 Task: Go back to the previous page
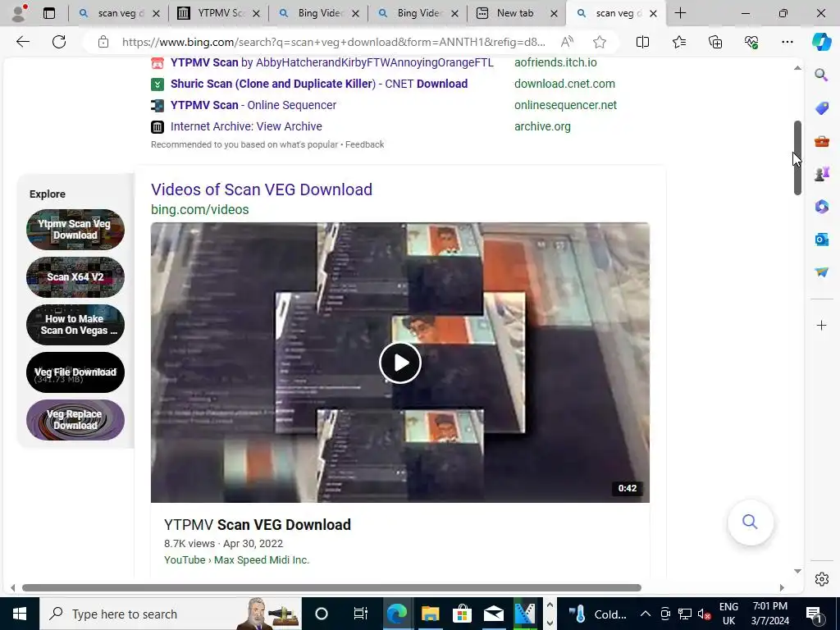(x=22, y=42)
